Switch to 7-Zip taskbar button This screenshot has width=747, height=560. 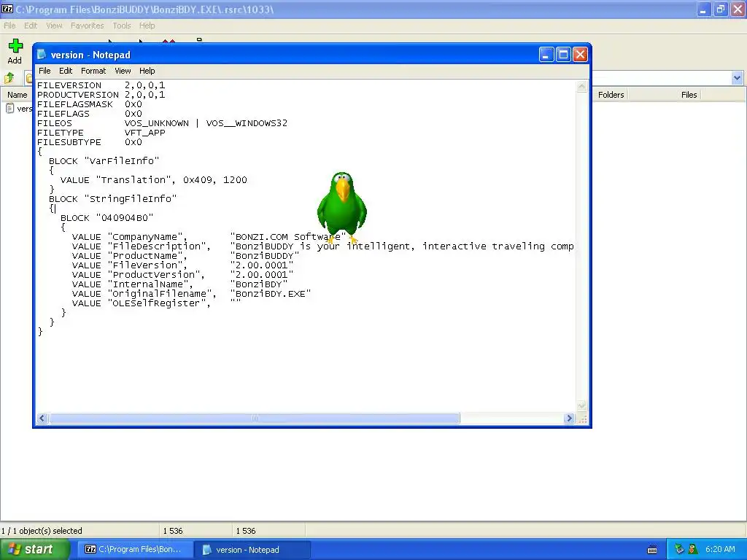[133, 549]
